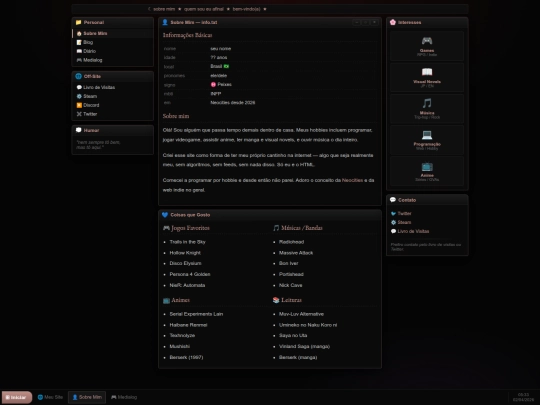
Task: Click 'Portishead' in the bands list
Action: coord(291,274)
